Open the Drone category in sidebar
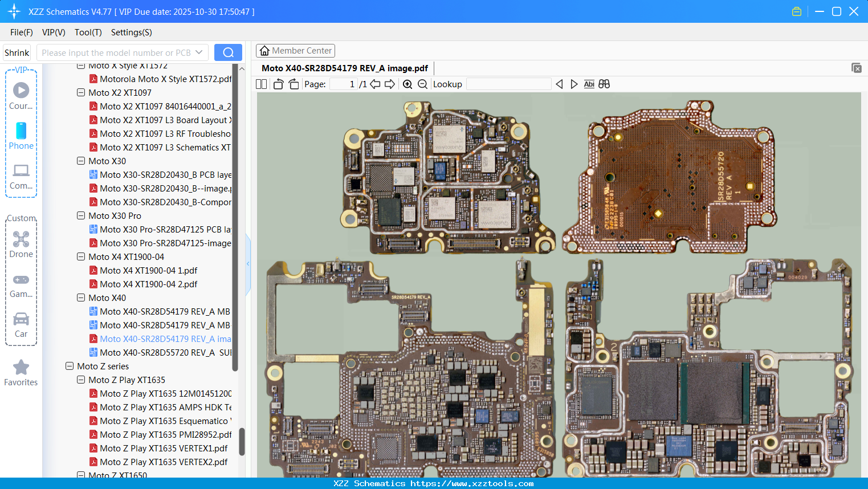Screen dimensions: 868x489 click(x=21, y=244)
